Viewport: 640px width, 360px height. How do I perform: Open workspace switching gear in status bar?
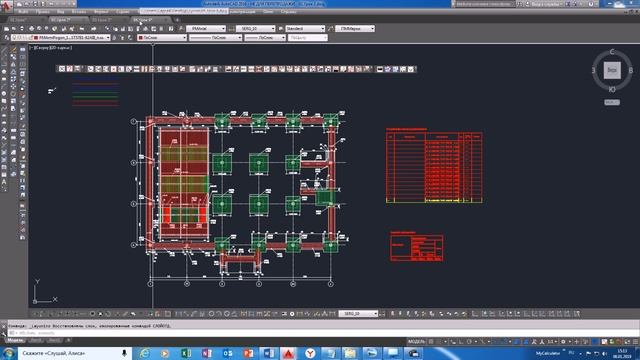click(563, 342)
